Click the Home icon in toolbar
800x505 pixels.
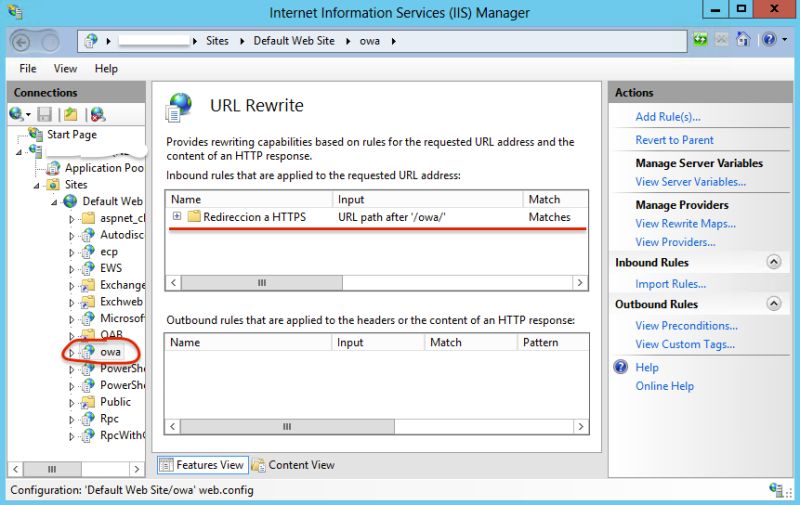coord(743,39)
